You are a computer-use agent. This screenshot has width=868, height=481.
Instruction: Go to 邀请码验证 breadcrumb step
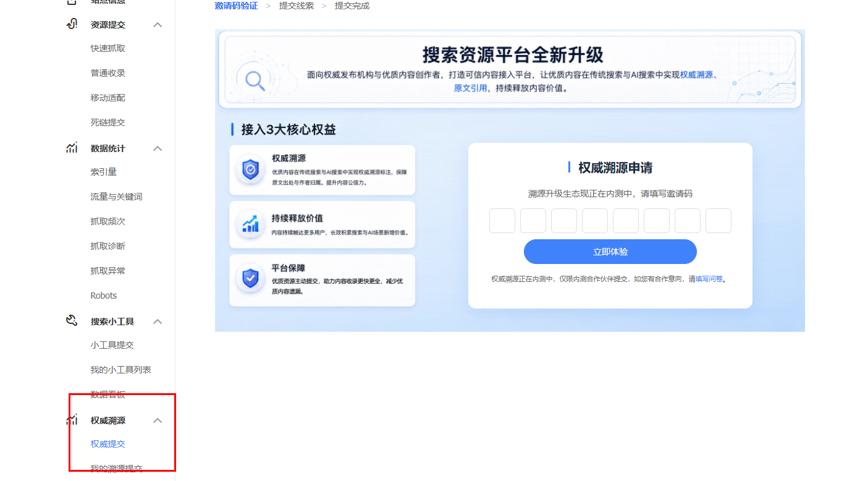tap(237, 6)
